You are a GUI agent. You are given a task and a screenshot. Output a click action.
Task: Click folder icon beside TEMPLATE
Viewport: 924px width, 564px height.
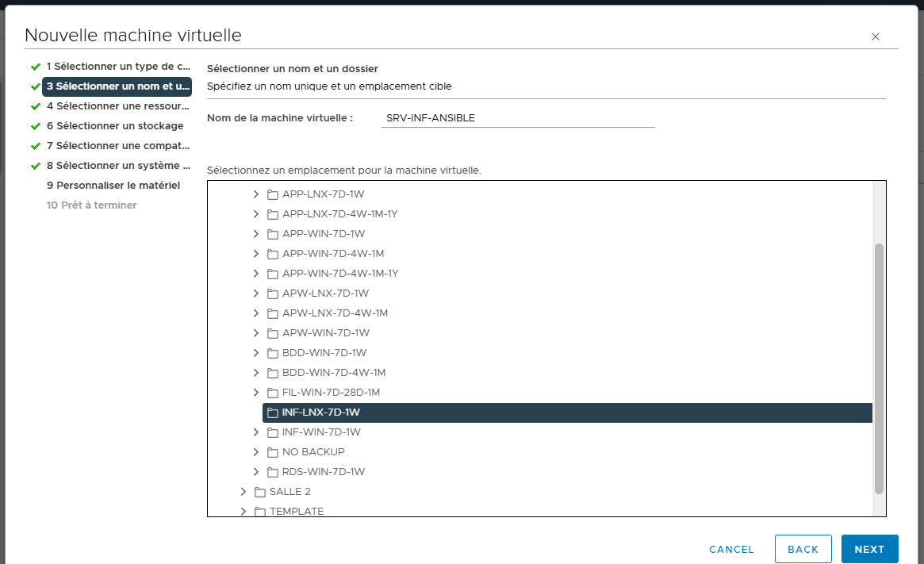[260, 512]
